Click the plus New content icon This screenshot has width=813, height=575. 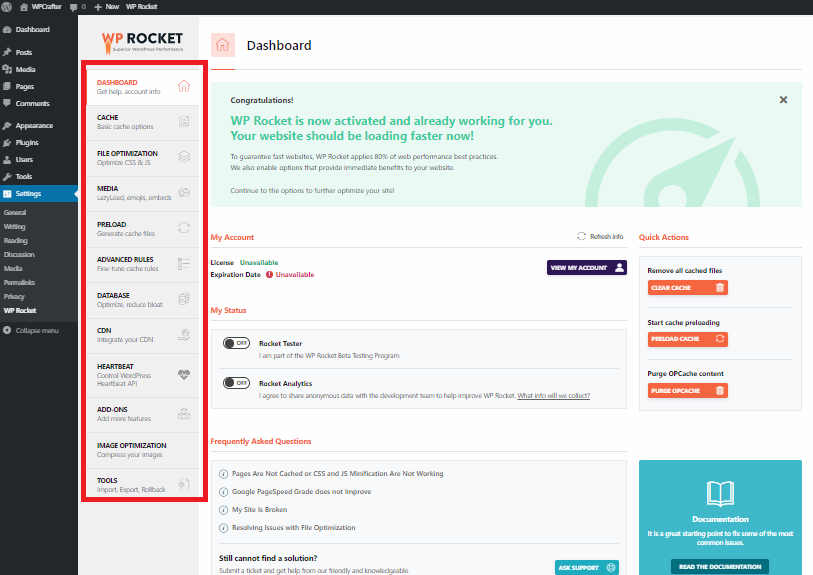[97, 7]
